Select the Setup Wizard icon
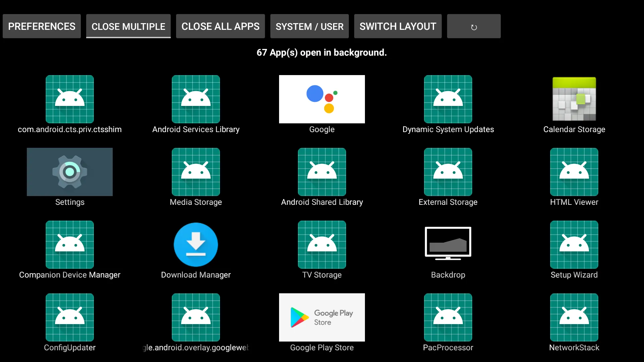The image size is (644, 362). tap(574, 245)
